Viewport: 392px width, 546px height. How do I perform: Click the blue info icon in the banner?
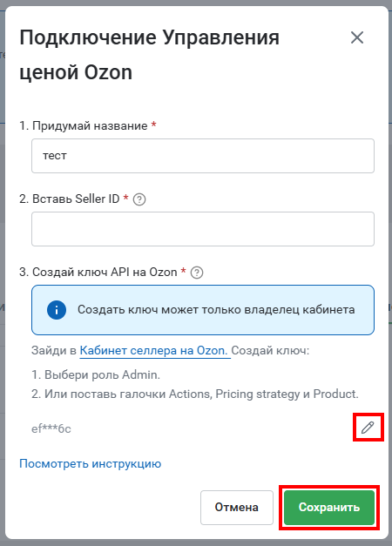57,310
